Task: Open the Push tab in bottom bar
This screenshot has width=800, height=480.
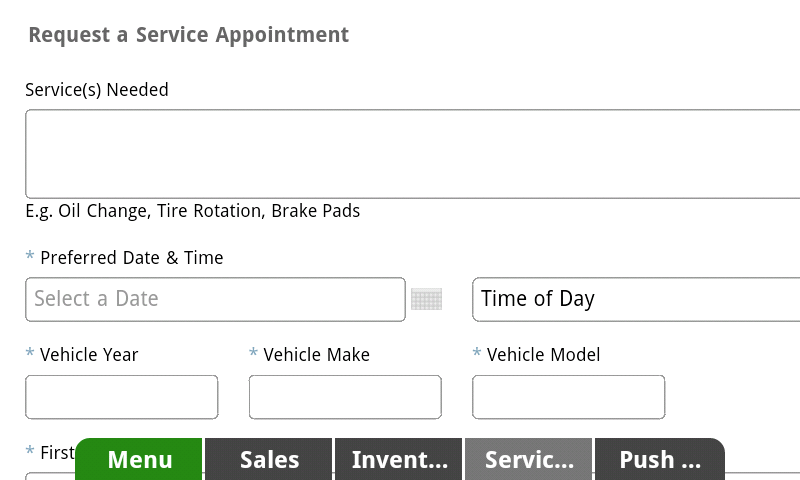Action: [x=659, y=460]
